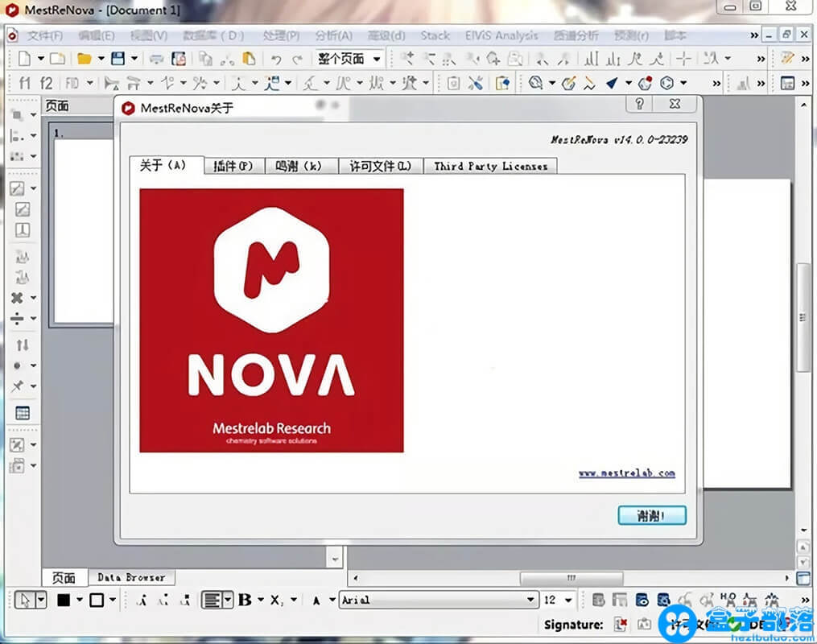This screenshot has height=644, width=817.
Task: Click the 谢谢! button
Action: tap(651, 515)
